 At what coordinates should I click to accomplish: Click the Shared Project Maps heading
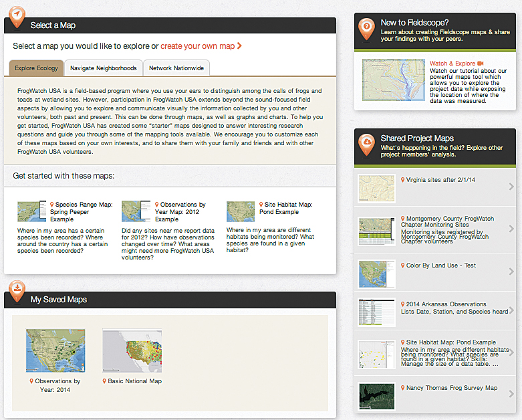coord(417,138)
